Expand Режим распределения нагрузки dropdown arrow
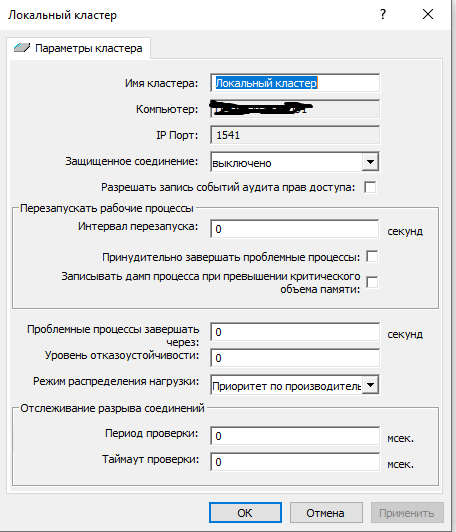Image resolution: width=456 pixels, height=532 pixels. (x=370, y=385)
